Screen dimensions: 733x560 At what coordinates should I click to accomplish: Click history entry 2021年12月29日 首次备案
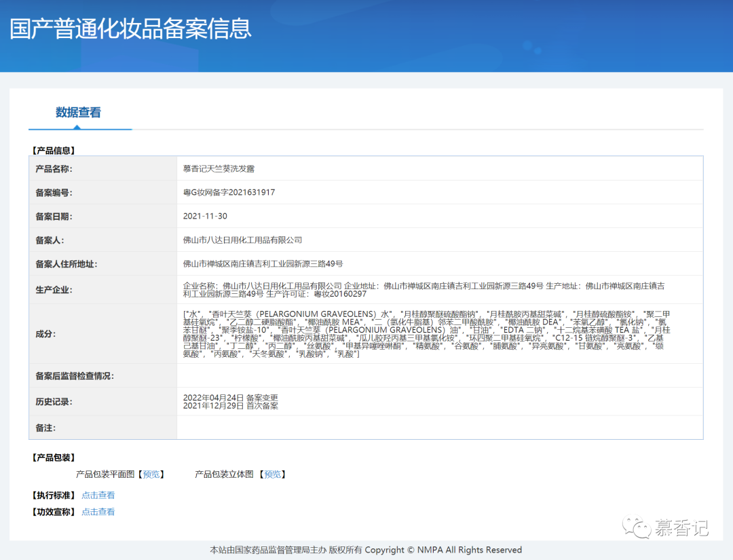point(231,406)
